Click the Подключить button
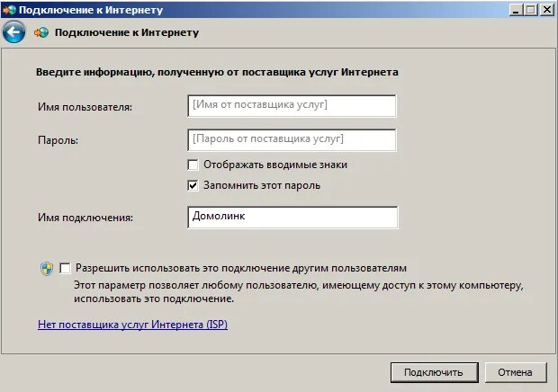 [x=434, y=372]
